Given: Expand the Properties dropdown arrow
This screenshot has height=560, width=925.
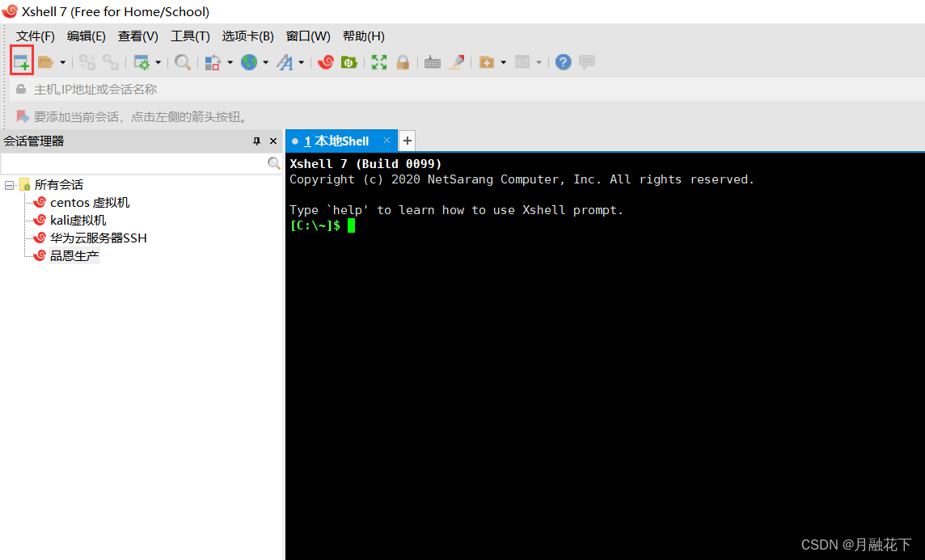Looking at the screenshot, I should click(158, 62).
